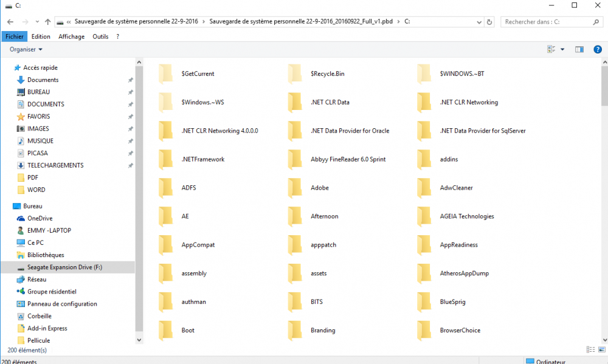Select the assembly folder icon
Image resolution: width=608 pixels, height=364 pixels.
pos(166,273)
